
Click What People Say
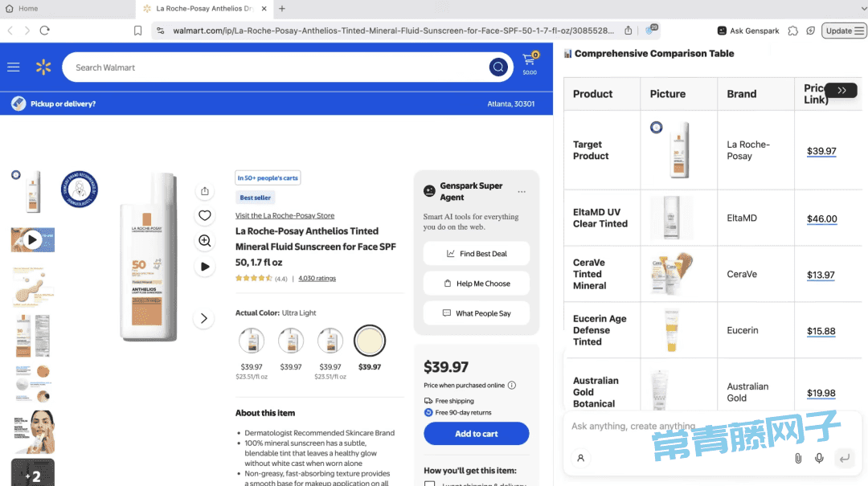point(476,313)
